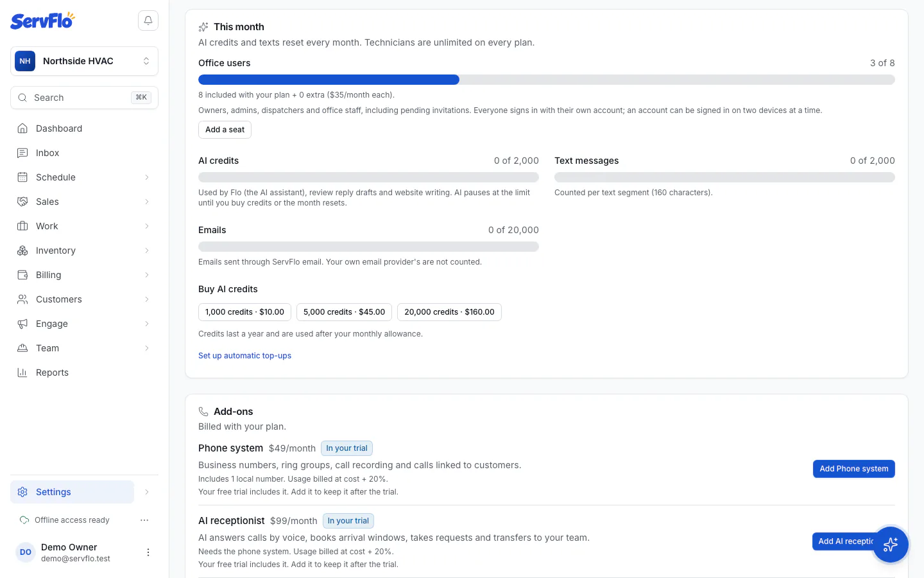Open Inbox in the sidebar
This screenshot has height=578, width=924.
click(x=84, y=153)
